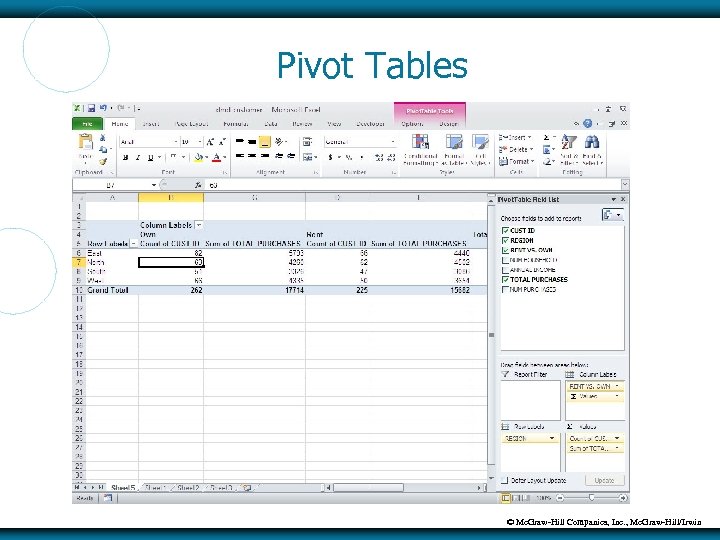720x540 pixels.
Task: Open the PivotTable Options tab
Action: (x=411, y=124)
